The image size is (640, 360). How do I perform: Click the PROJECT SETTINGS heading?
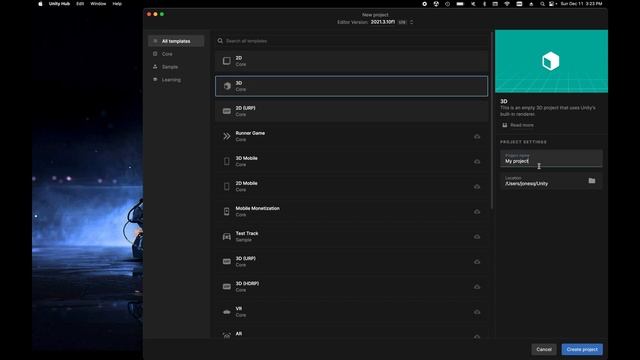(x=523, y=142)
